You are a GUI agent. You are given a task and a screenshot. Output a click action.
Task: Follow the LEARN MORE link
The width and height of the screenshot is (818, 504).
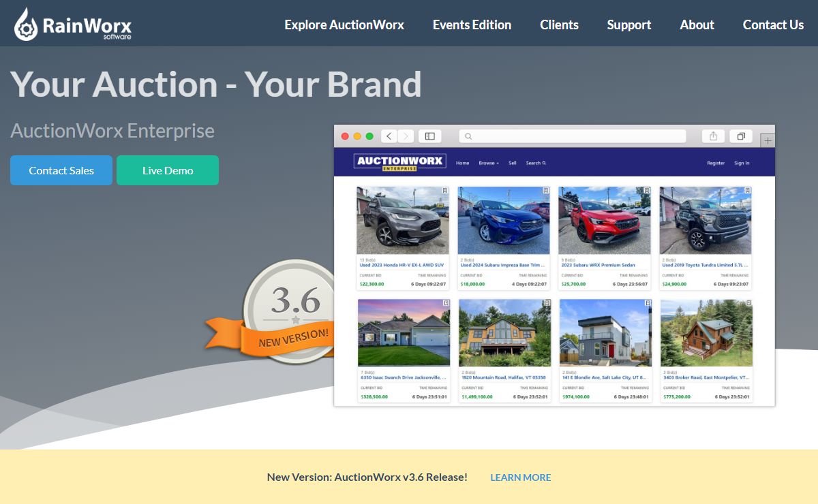521,477
